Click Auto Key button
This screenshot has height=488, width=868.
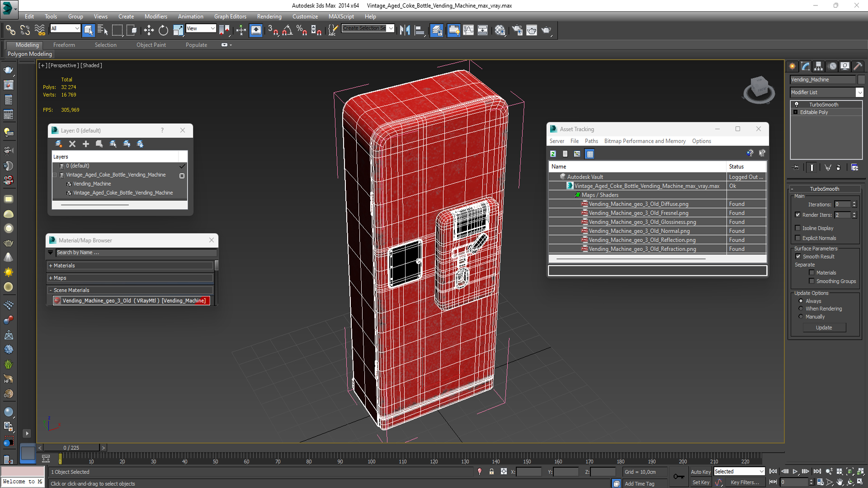tap(700, 472)
